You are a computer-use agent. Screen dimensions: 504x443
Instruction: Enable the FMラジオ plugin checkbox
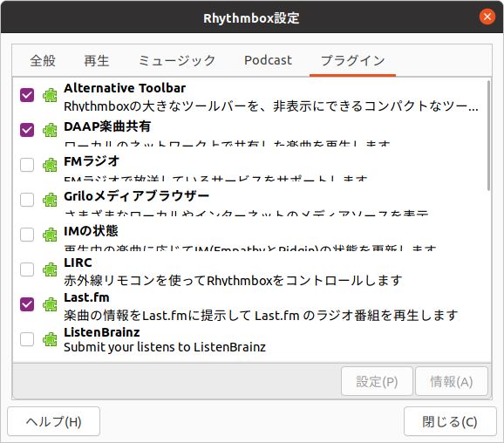(27, 165)
